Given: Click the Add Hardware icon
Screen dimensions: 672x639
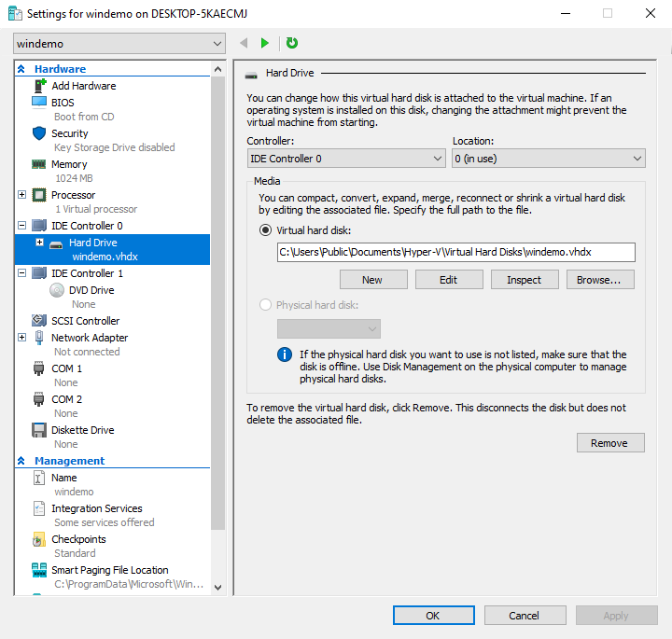Looking at the screenshot, I should 39,86.
